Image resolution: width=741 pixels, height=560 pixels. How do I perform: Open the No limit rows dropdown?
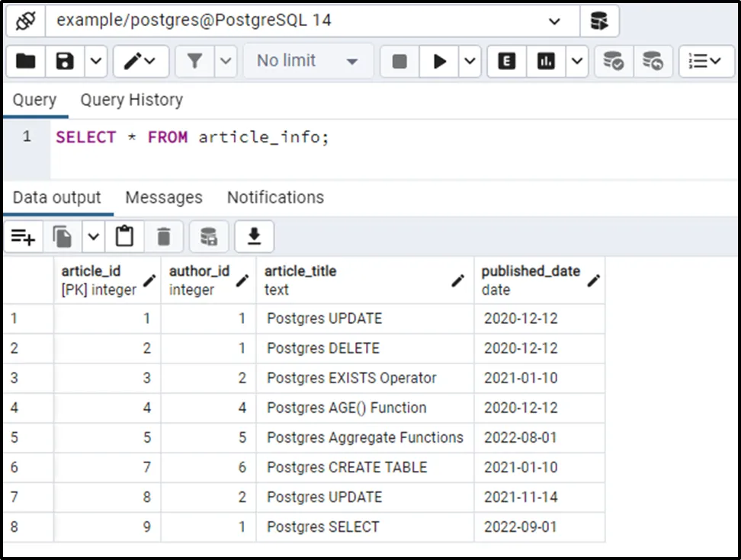click(308, 62)
